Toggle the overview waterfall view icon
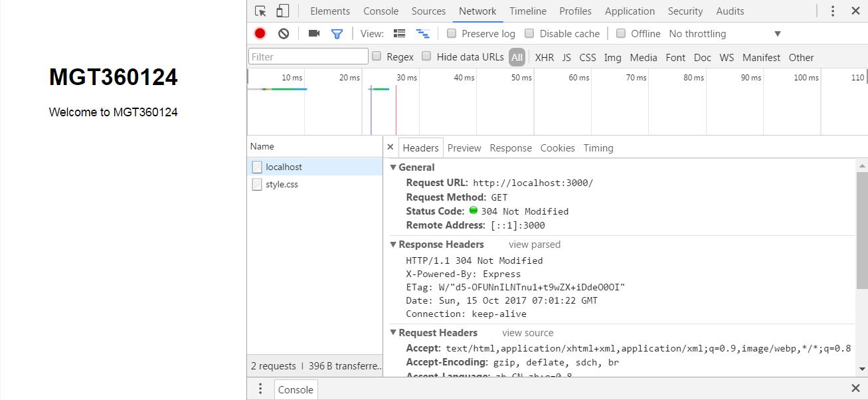Image resolution: width=868 pixels, height=400 pixels. 422,33
